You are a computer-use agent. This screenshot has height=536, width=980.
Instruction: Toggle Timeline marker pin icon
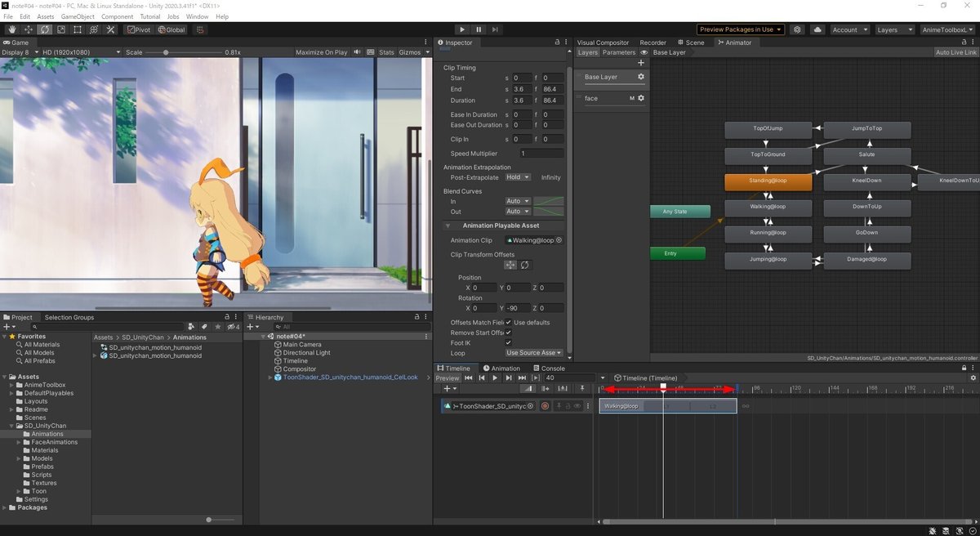point(582,389)
